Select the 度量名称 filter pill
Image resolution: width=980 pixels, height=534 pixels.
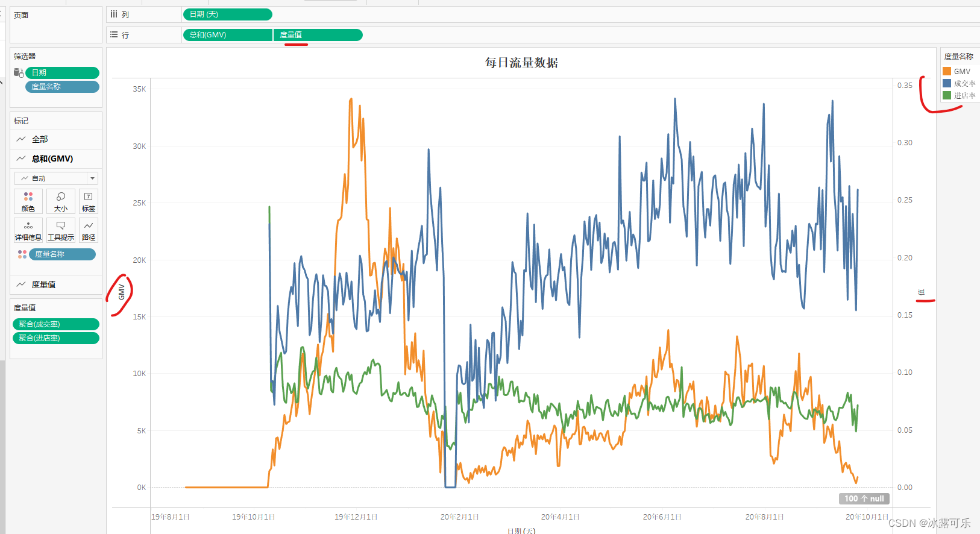click(x=62, y=87)
